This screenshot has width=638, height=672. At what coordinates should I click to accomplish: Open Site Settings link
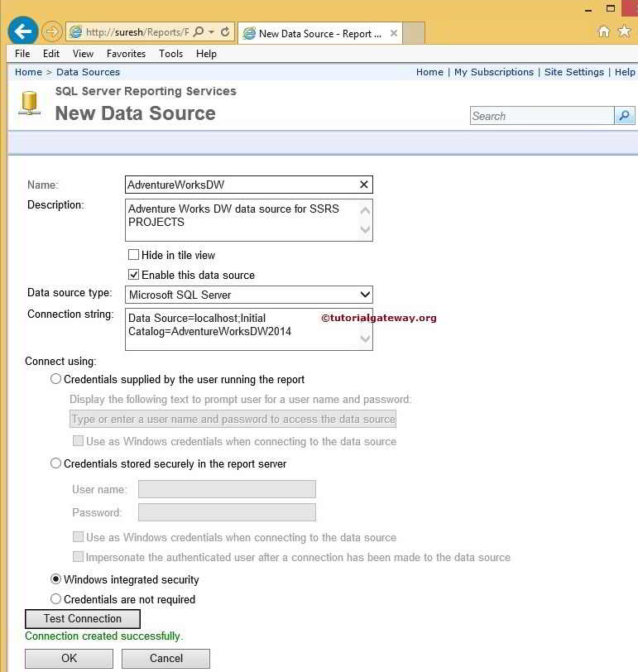[x=574, y=72]
